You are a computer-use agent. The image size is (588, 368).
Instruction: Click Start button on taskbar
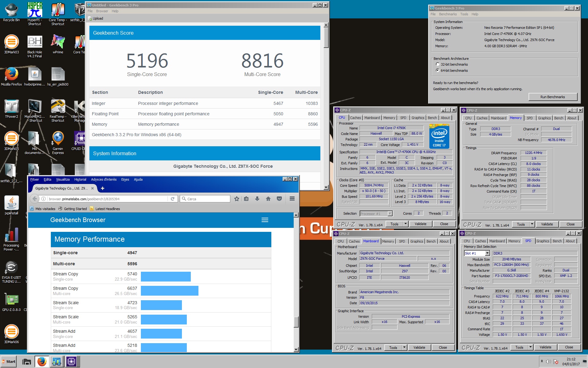click(x=9, y=362)
